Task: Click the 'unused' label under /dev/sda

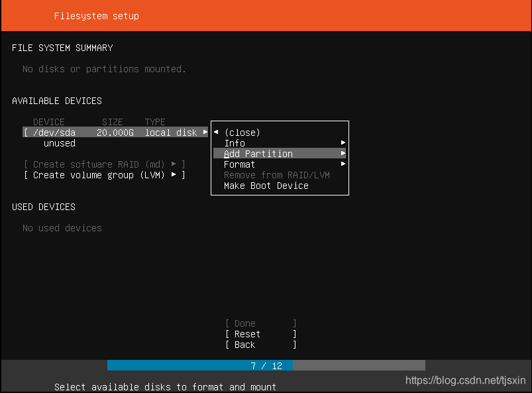Action: (x=60, y=143)
